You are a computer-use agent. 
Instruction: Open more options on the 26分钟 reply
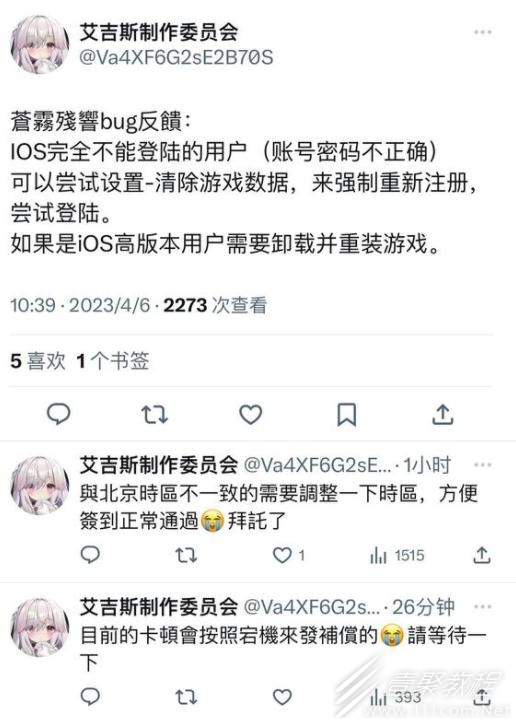tap(482, 607)
